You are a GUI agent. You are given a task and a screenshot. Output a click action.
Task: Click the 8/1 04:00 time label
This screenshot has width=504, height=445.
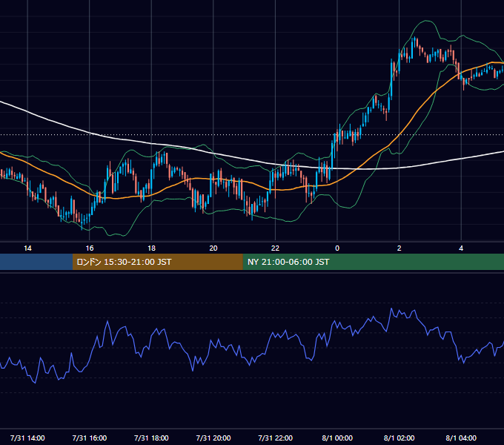click(461, 438)
